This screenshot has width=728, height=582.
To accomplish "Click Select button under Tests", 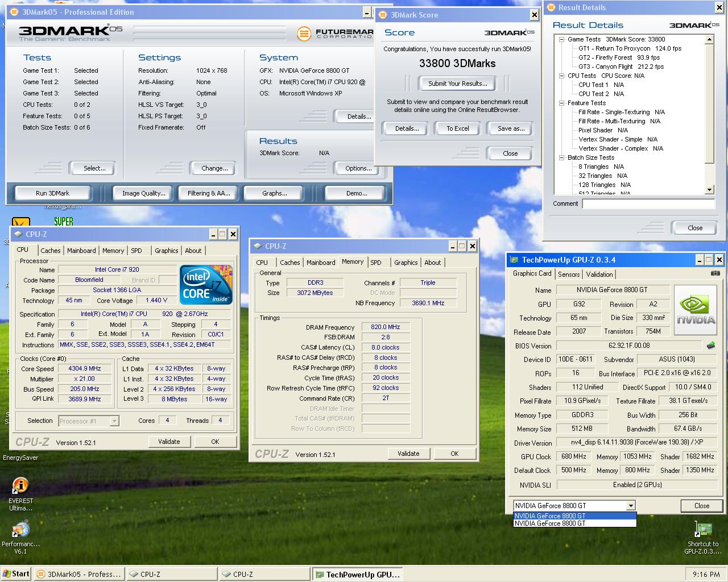I will point(94,168).
